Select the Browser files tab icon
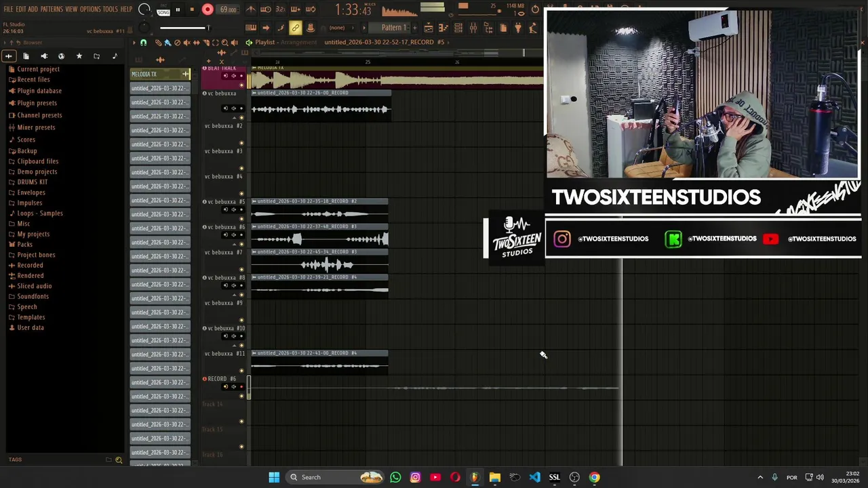 point(26,56)
